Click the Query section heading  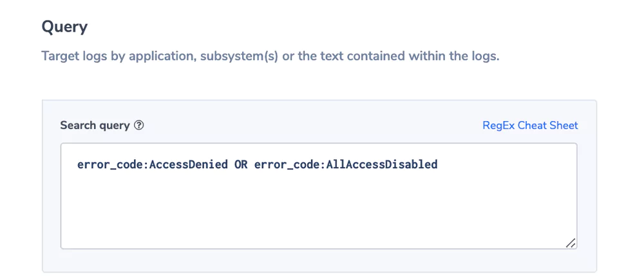tap(64, 28)
